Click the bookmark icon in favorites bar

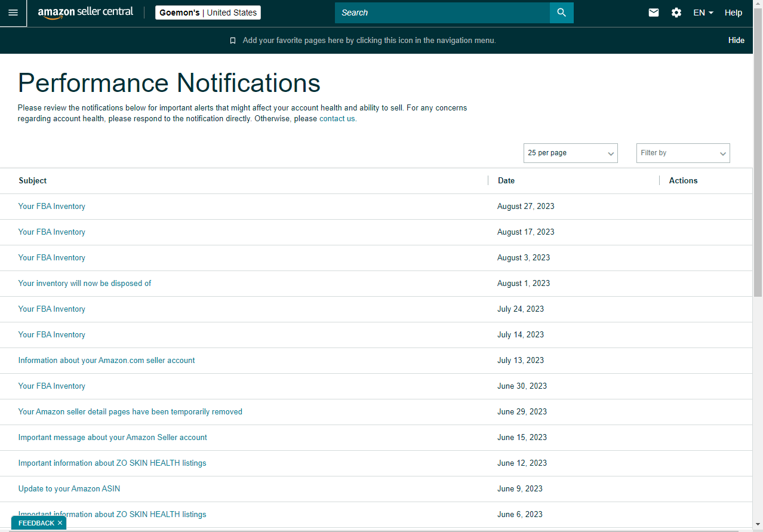[x=233, y=41]
